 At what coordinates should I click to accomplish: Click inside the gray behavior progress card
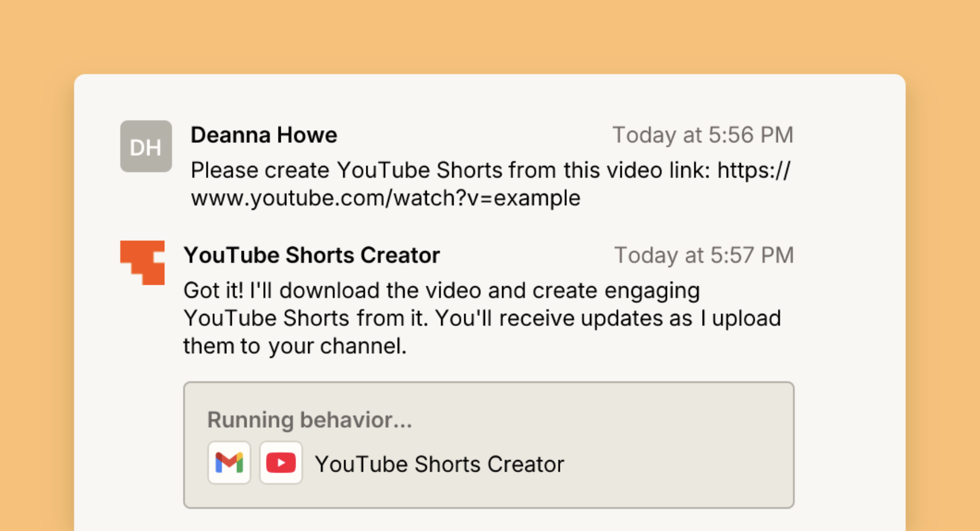[489, 444]
